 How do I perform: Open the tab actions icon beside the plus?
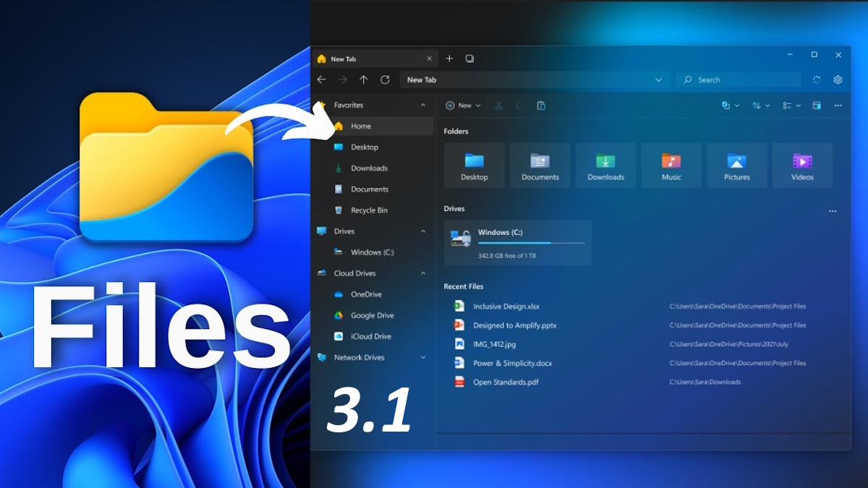(x=469, y=59)
